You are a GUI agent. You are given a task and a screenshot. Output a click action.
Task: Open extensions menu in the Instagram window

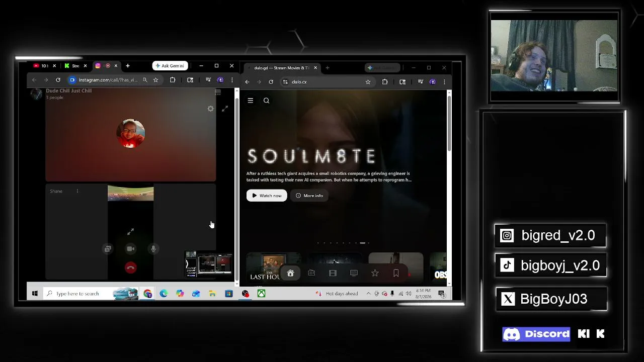point(173,80)
